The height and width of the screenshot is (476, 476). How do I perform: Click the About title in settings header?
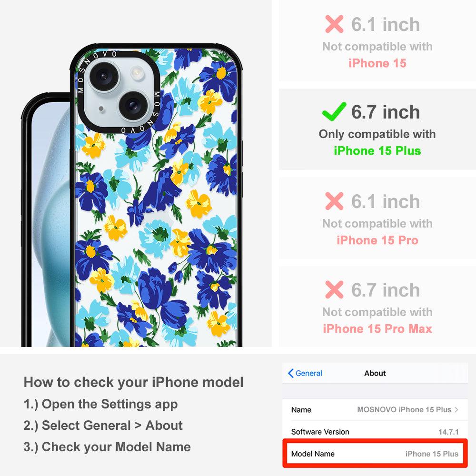(375, 373)
